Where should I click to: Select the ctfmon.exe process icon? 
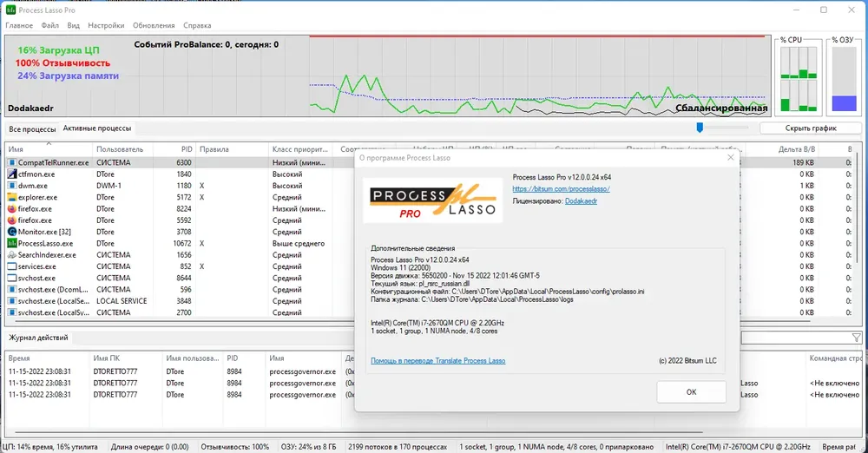[x=11, y=174]
